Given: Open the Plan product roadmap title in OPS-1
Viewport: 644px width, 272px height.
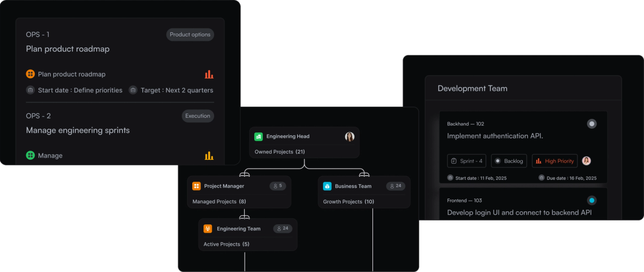Looking at the screenshot, I should [68, 49].
